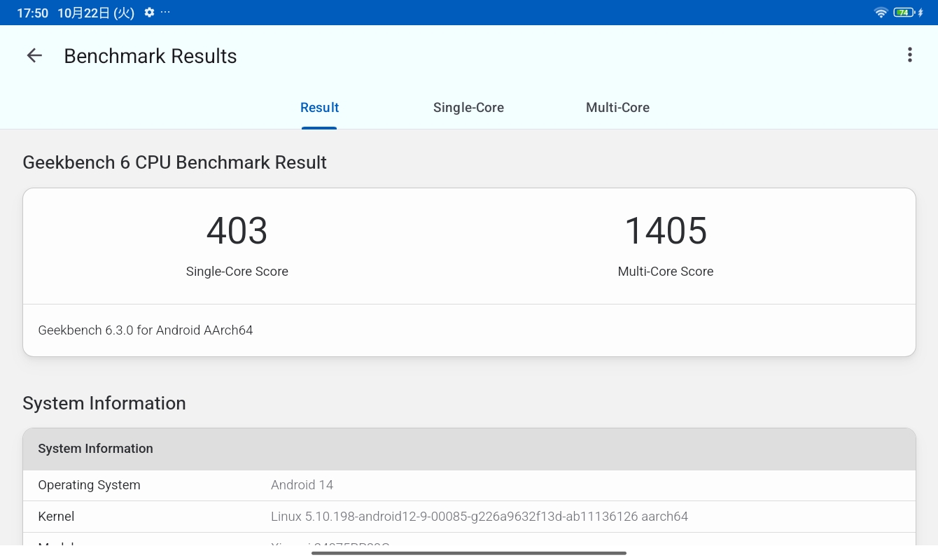Screen dimensions: 938x560
Task: Tap Geekbench 6.3.0 for Android AArch64 text
Action: (x=146, y=330)
